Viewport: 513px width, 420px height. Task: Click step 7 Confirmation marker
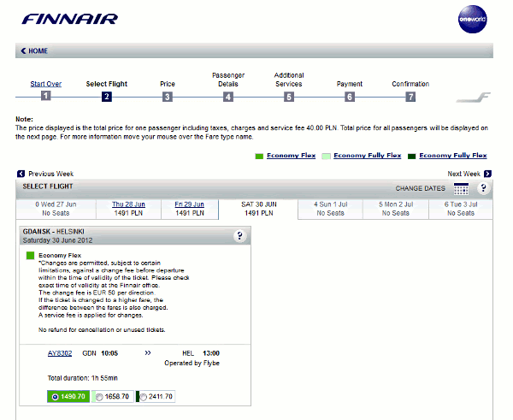coord(410,97)
